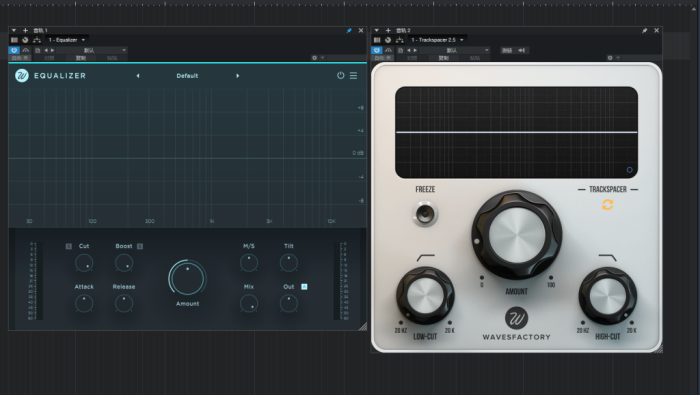Click the Wavesfactory logo in the Equalizer plugin
Viewport: 700px width, 395px height.
point(22,75)
